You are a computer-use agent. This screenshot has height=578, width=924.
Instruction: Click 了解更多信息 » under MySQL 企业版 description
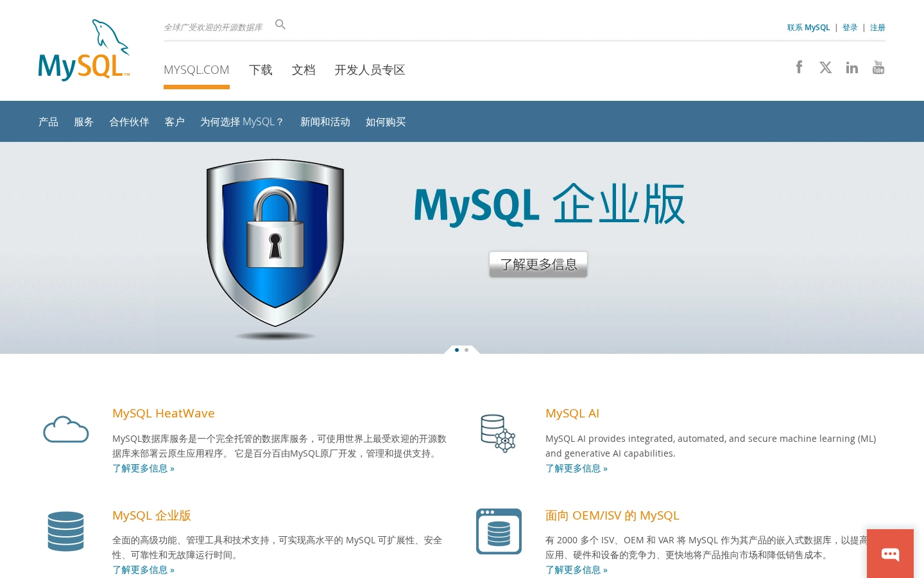[143, 570]
